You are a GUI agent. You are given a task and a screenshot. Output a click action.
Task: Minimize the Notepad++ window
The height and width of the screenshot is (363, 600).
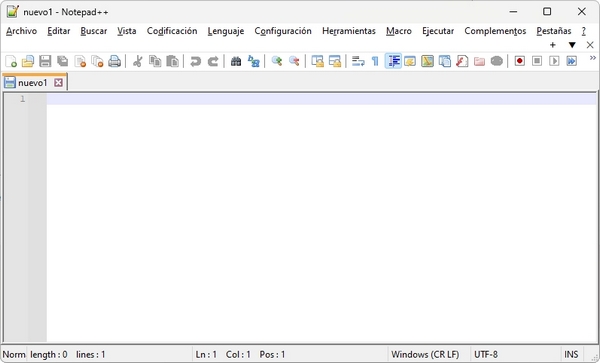tap(513, 12)
